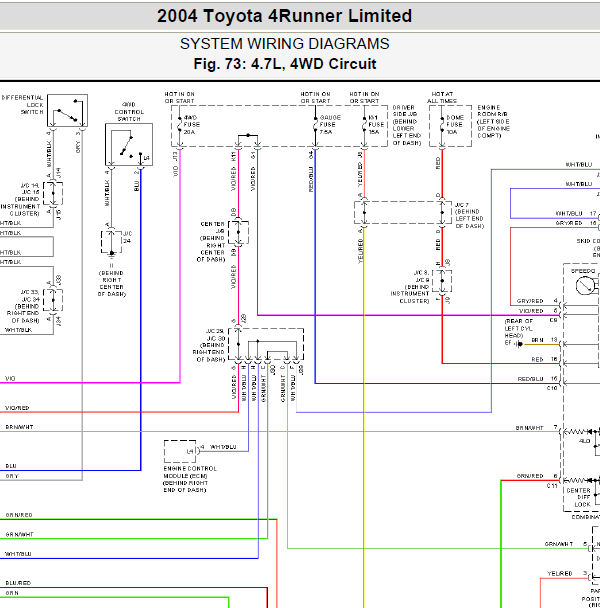600x608 pixels.
Task: Click the EF ground point symbol
Action: (x=519, y=344)
